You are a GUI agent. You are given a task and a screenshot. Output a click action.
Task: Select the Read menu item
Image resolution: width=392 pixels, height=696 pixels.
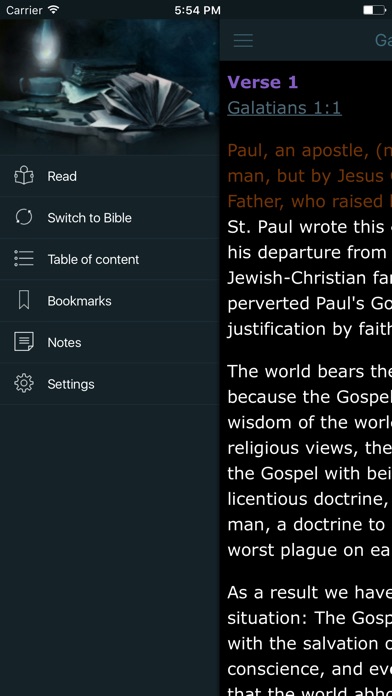110,176
